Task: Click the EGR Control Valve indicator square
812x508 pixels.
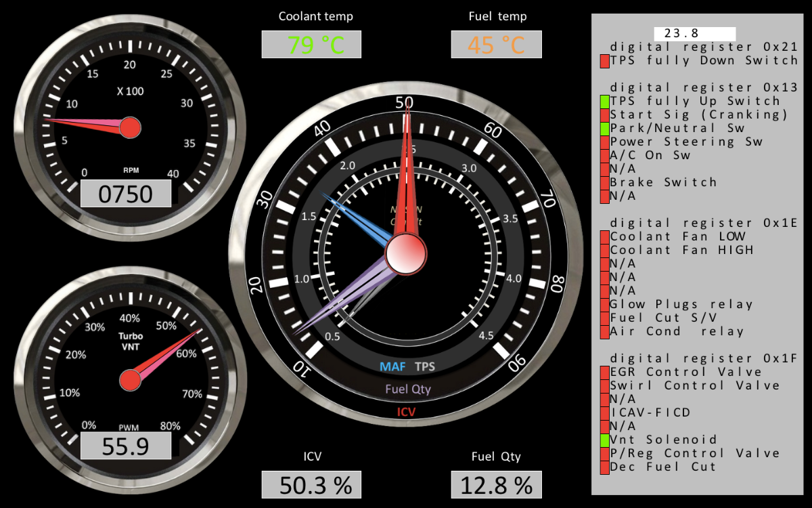Action: [x=604, y=373]
